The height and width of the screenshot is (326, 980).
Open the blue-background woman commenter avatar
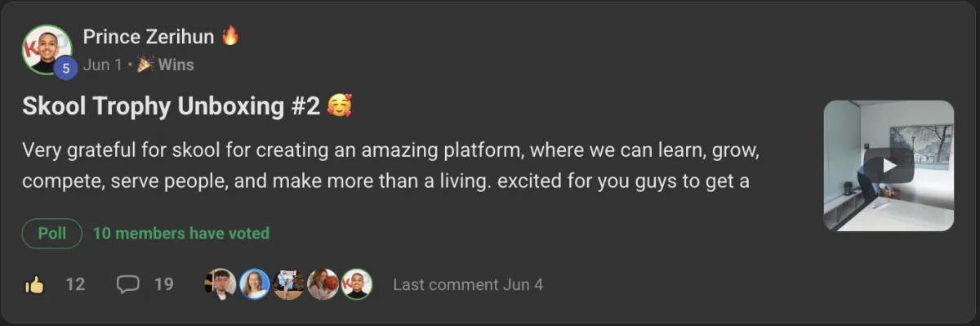click(x=255, y=284)
